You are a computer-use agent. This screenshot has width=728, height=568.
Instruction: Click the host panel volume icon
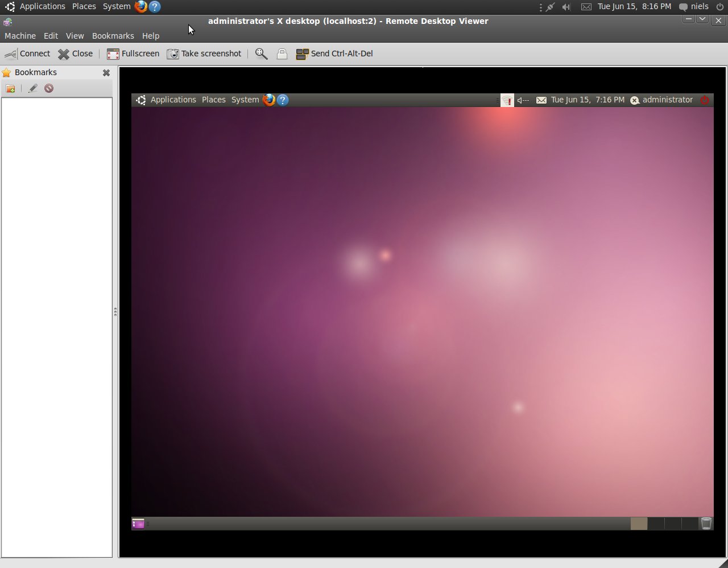tap(566, 7)
